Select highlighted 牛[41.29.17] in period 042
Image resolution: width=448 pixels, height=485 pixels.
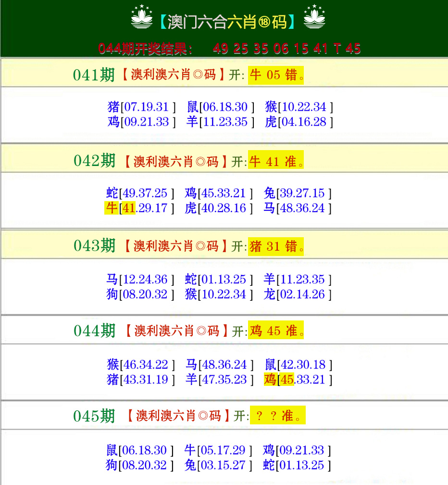[x=140, y=208]
